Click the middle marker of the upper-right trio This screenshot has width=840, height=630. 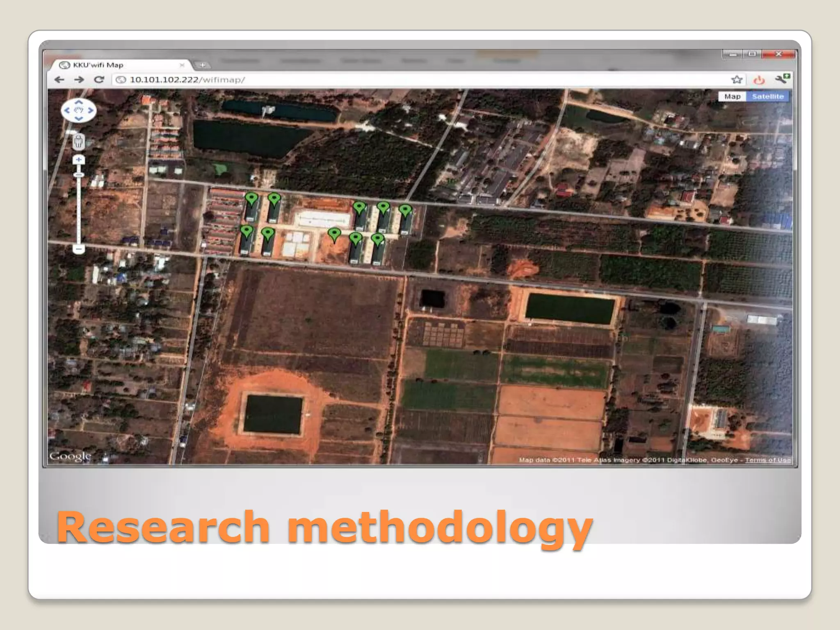[x=383, y=208]
